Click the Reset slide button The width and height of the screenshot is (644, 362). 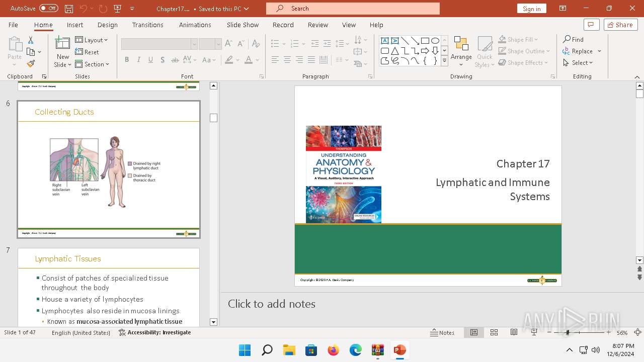87,52
